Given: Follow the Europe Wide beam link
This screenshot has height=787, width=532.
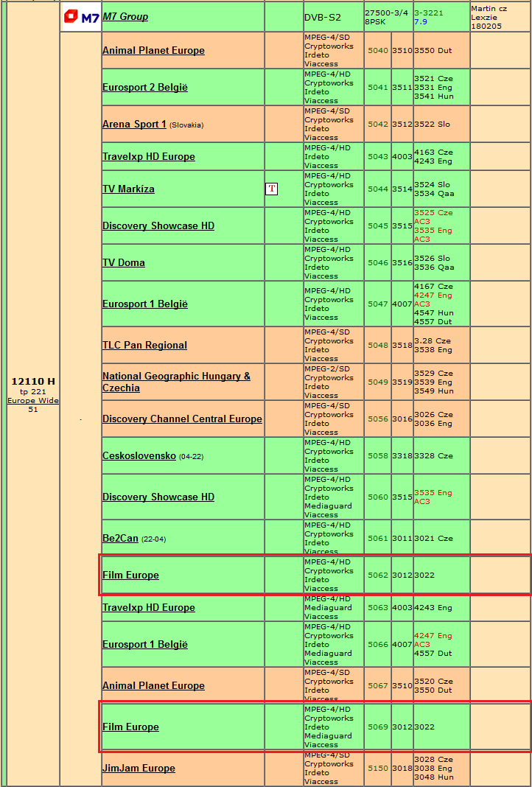Looking at the screenshot, I should (33, 401).
